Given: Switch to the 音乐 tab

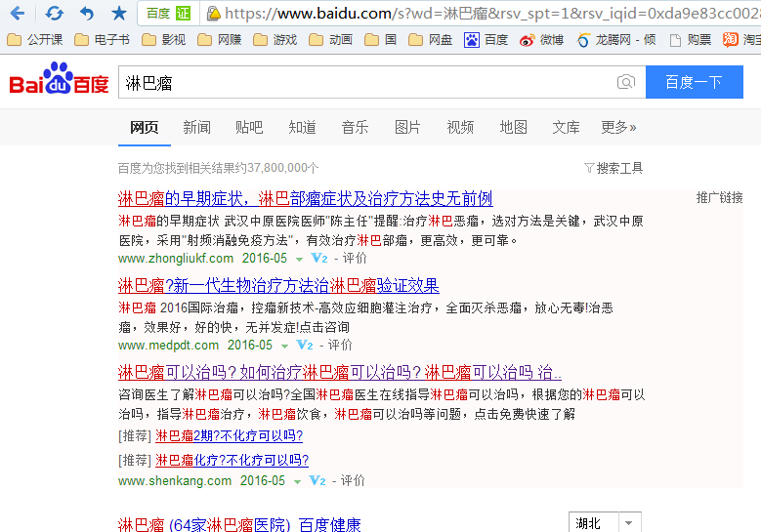Looking at the screenshot, I should [355, 127].
